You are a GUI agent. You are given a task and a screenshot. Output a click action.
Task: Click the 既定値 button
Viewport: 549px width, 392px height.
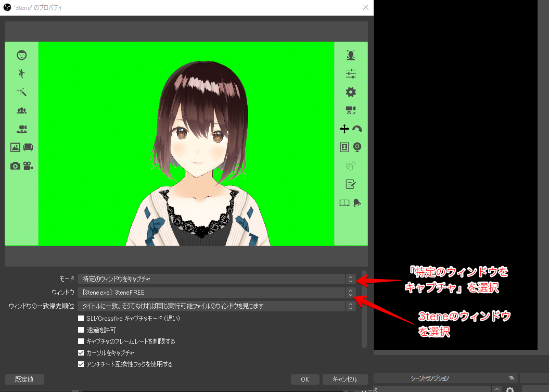tap(24, 379)
